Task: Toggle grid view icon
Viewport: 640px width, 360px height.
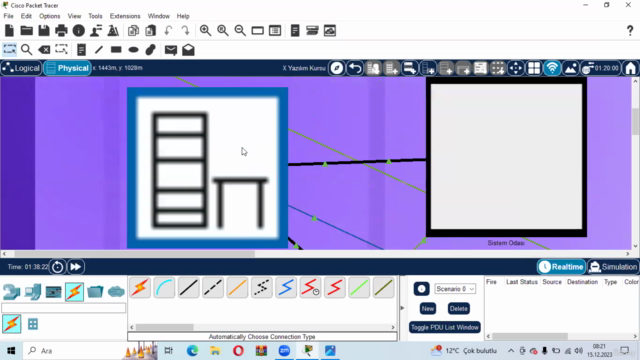Action: [x=534, y=68]
